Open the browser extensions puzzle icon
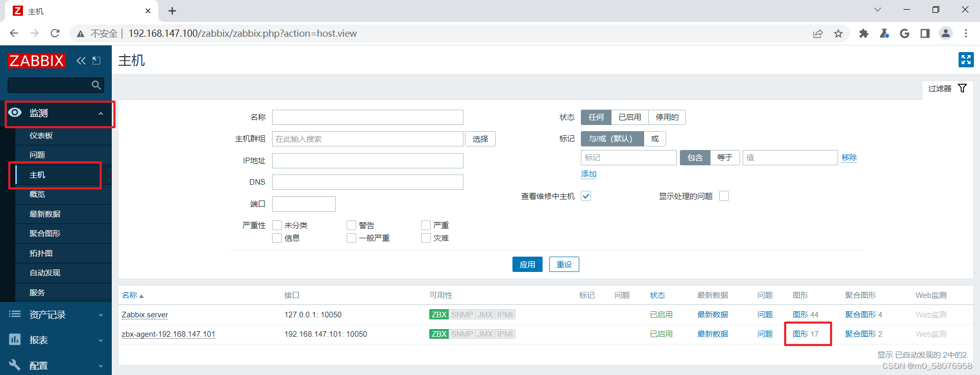Image resolution: width=980 pixels, height=375 pixels. tap(864, 34)
